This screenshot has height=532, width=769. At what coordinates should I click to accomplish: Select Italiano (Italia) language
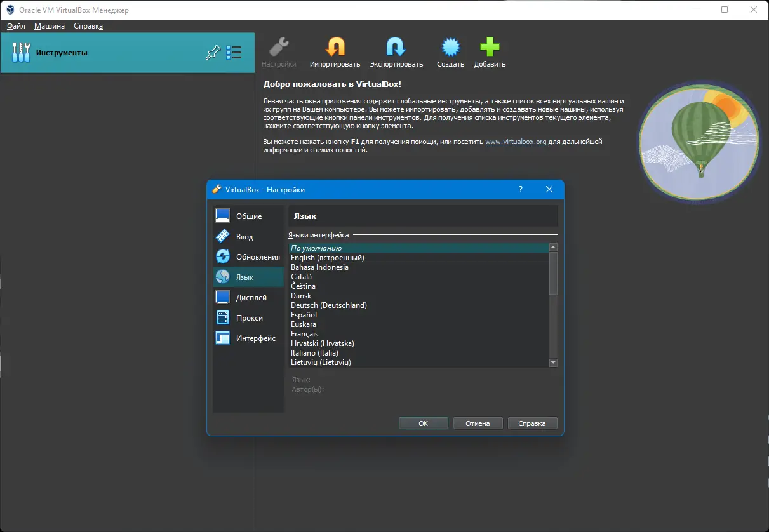point(418,353)
